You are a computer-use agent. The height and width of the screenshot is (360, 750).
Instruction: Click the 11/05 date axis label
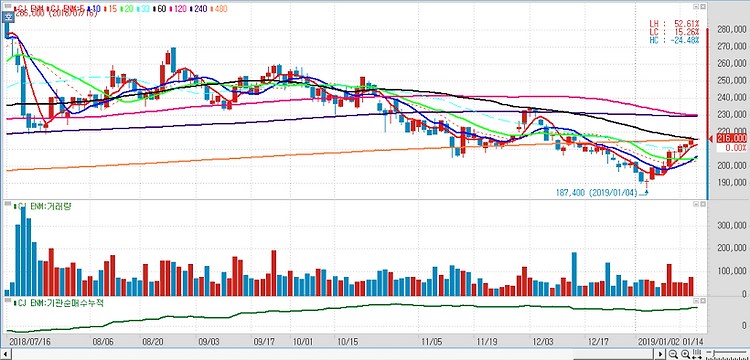click(431, 342)
